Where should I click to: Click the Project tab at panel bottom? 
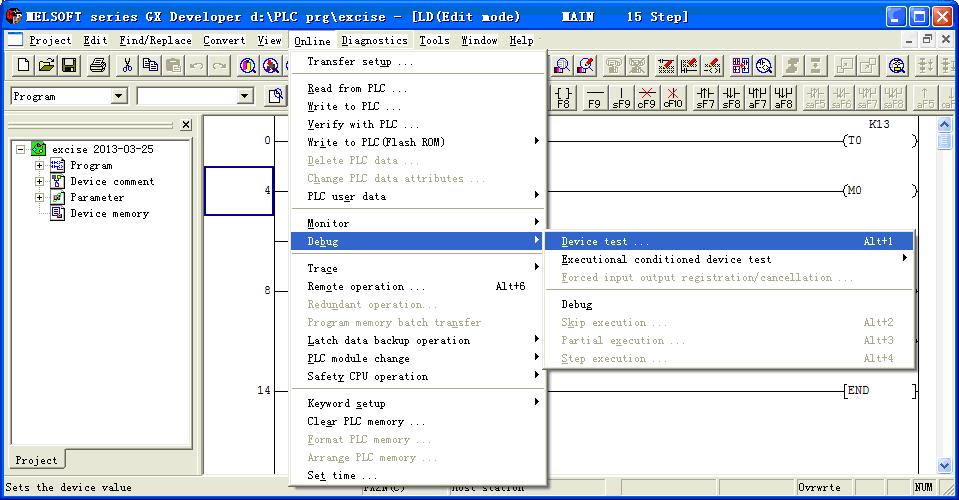36,460
